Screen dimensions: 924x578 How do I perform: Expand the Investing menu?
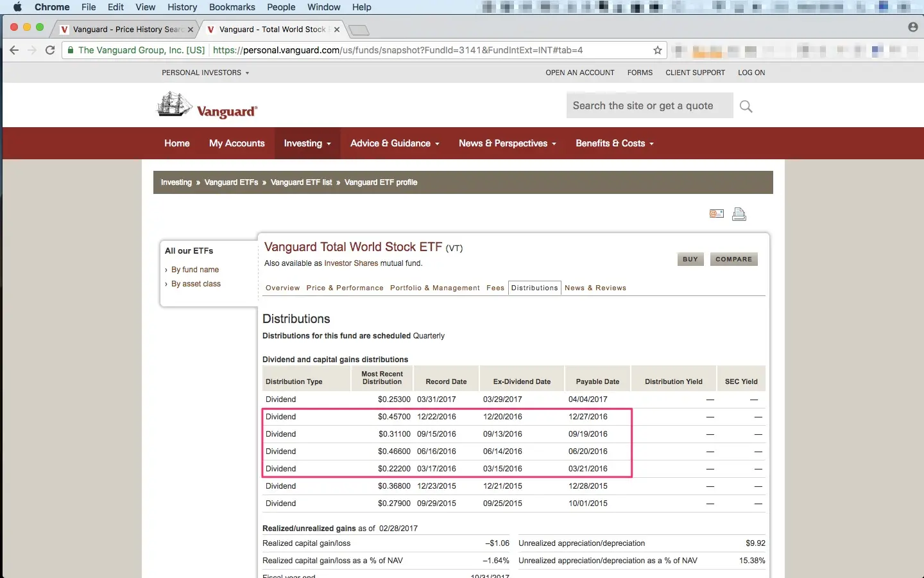coord(307,143)
